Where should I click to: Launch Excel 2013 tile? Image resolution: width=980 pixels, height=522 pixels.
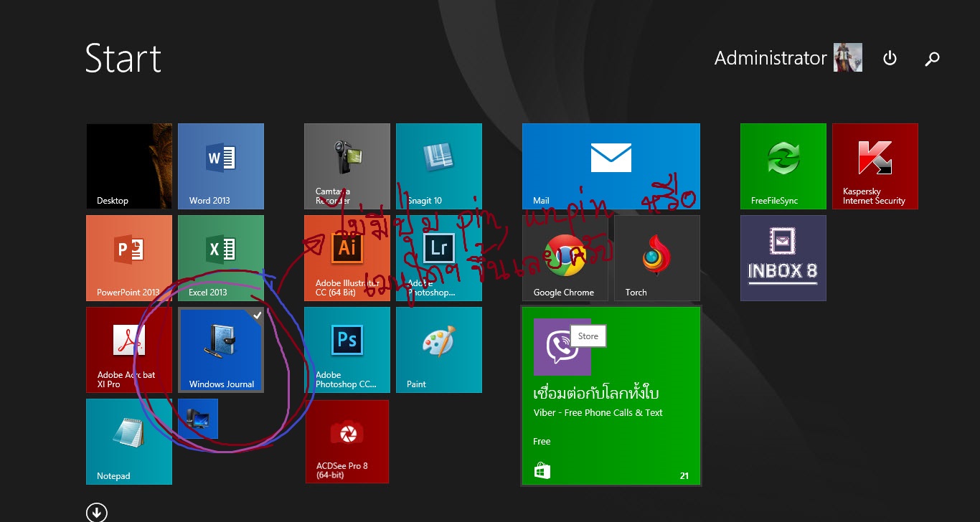pyautogui.click(x=221, y=258)
